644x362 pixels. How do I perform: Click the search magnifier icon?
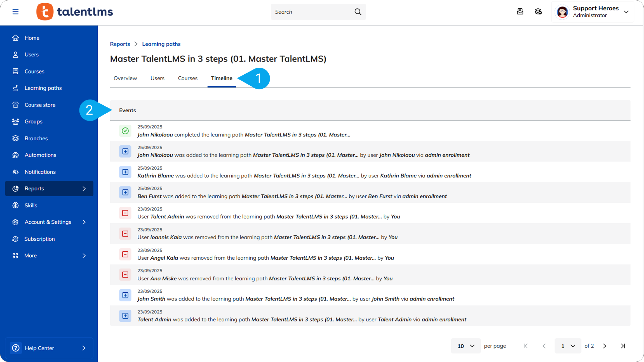click(358, 12)
